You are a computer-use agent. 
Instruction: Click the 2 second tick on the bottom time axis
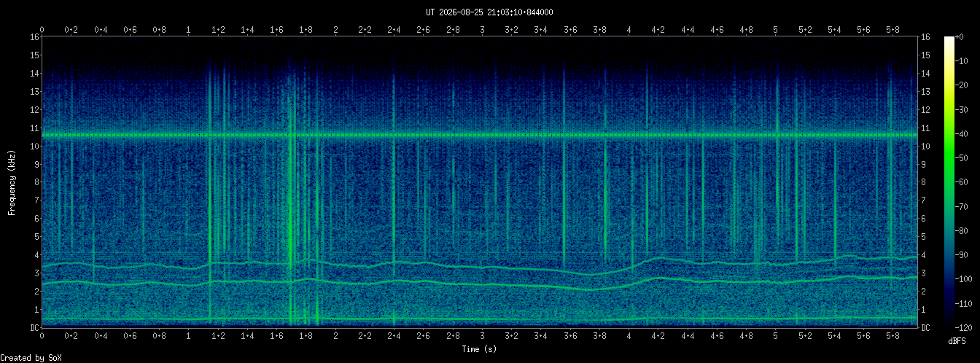pos(335,337)
